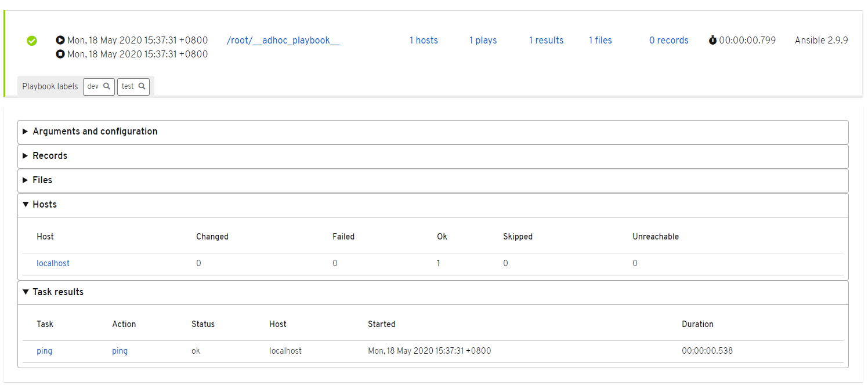Collapse the Hosts section
Image resolution: width=868 pixels, height=385 pixels.
(44, 205)
